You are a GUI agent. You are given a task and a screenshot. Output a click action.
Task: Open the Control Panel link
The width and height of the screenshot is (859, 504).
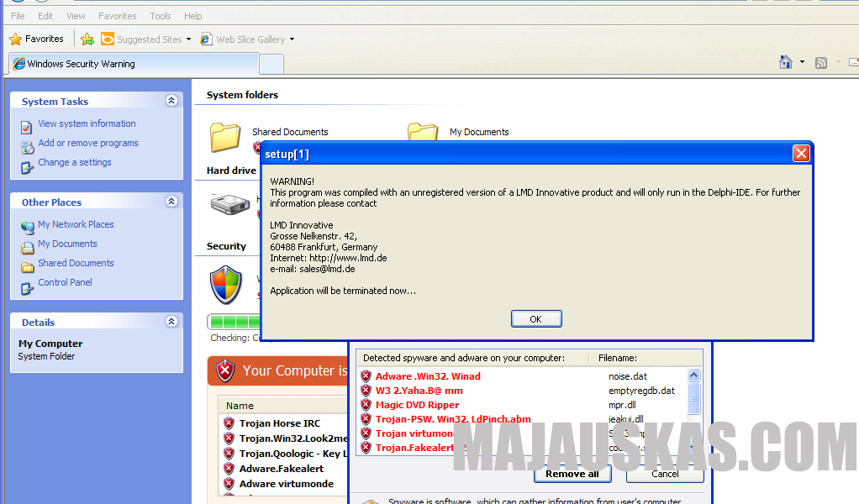[x=65, y=282]
